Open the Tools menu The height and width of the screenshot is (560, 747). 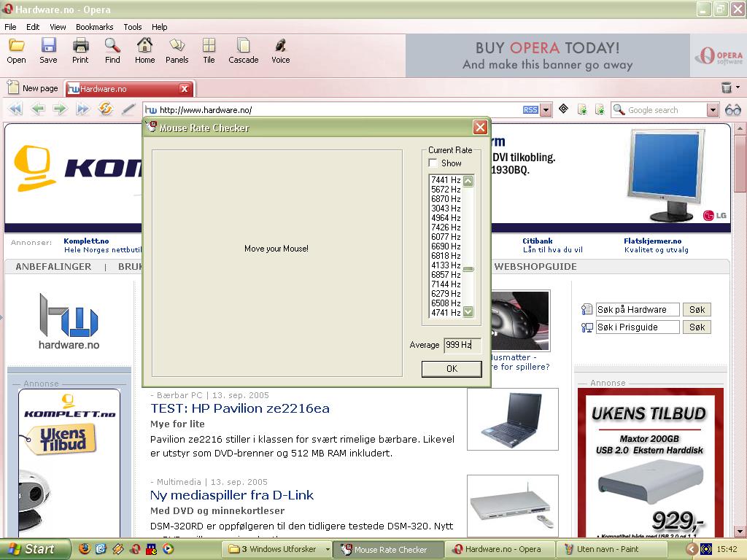[133, 27]
